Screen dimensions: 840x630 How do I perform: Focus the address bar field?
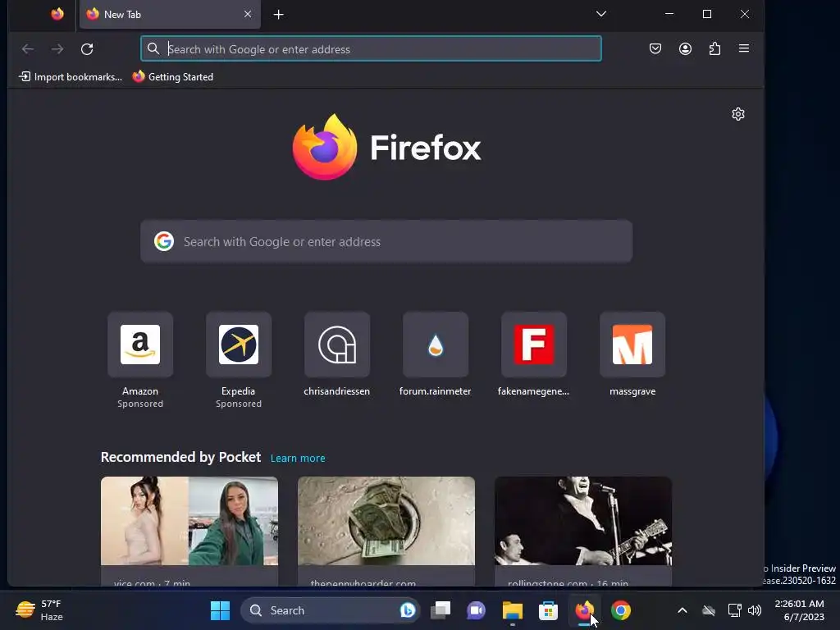pos(371,48)
